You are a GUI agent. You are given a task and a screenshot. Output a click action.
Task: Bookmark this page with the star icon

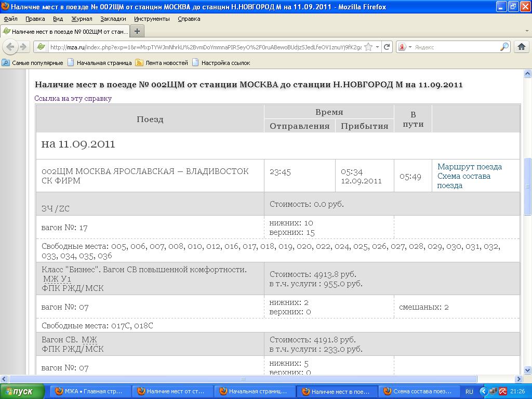coord(368,47)
